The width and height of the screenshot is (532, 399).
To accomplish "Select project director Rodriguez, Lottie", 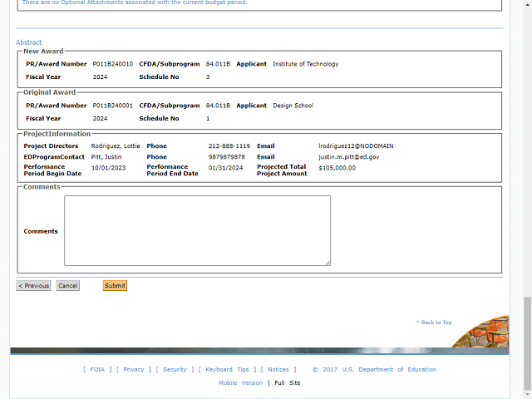I will 116,146.
